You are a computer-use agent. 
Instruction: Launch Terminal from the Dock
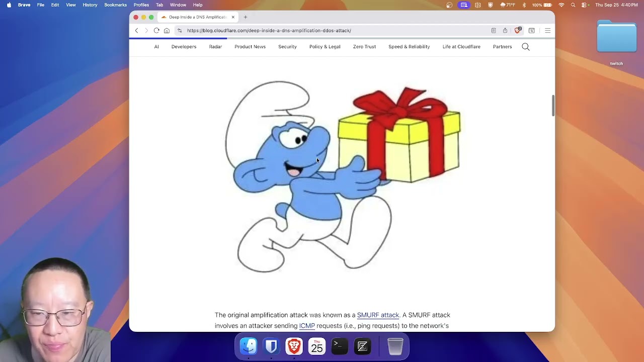340,346
